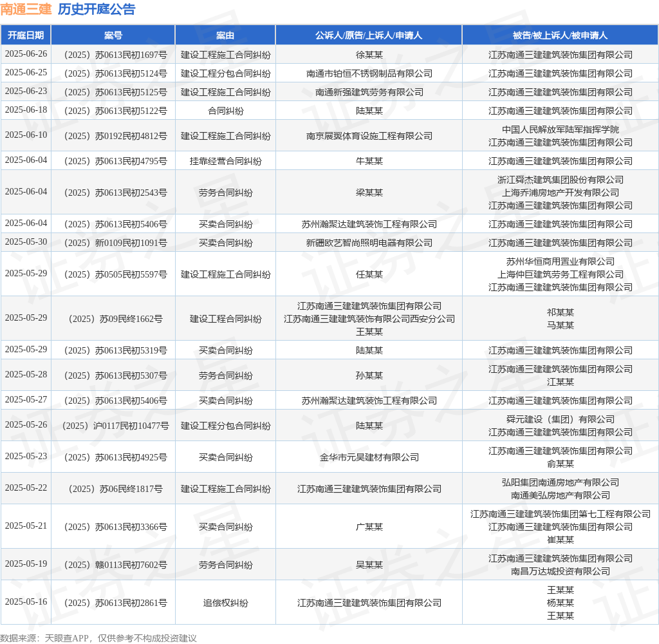Click the 建设工程合同纠纷 cause cell

[226, 319]
